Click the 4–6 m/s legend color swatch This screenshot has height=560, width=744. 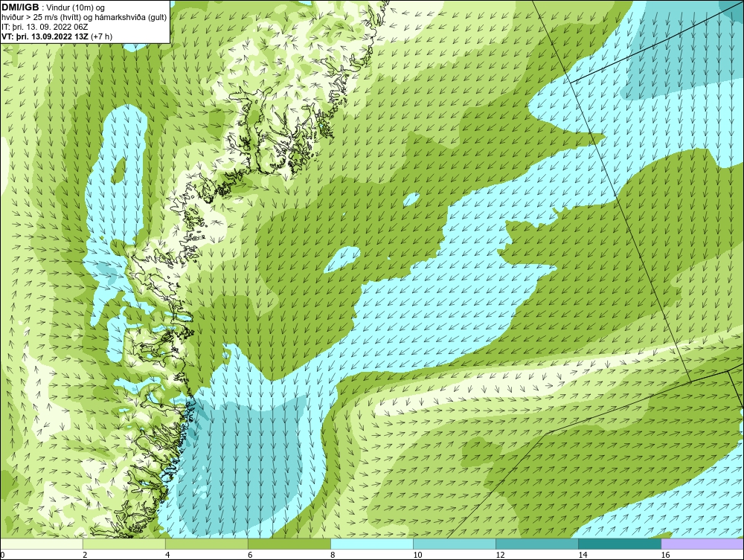(207, 544)
